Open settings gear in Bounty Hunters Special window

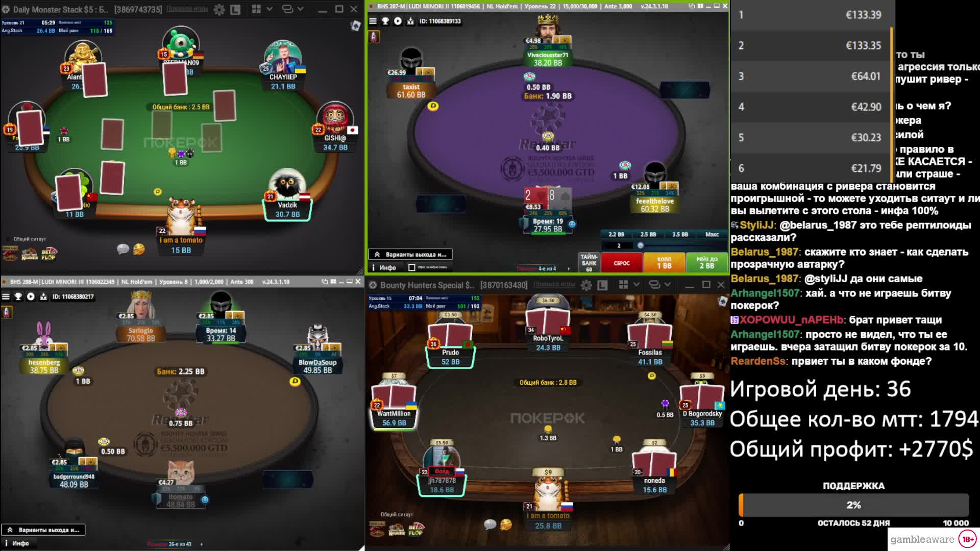pos(586,285)
